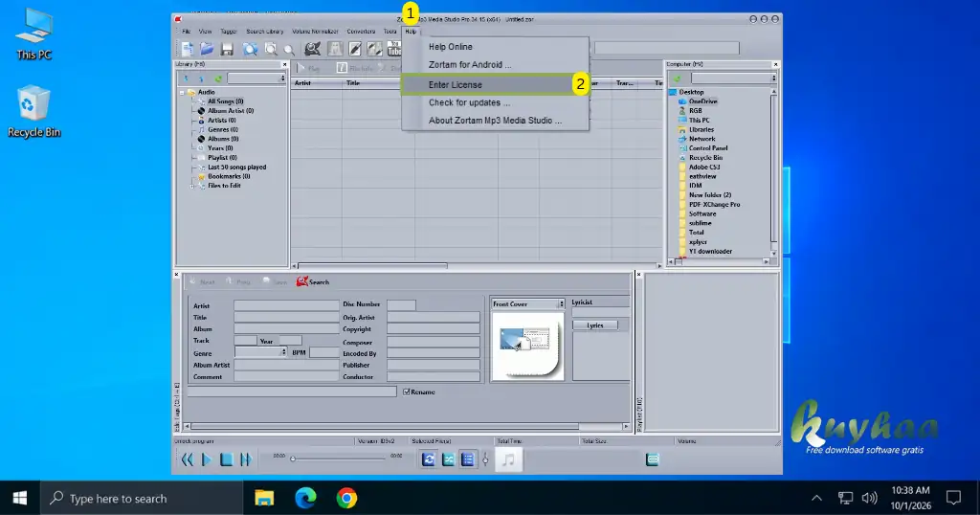Toggle the shuffle playback icon
980x515 pixels.
coord(448,460)
